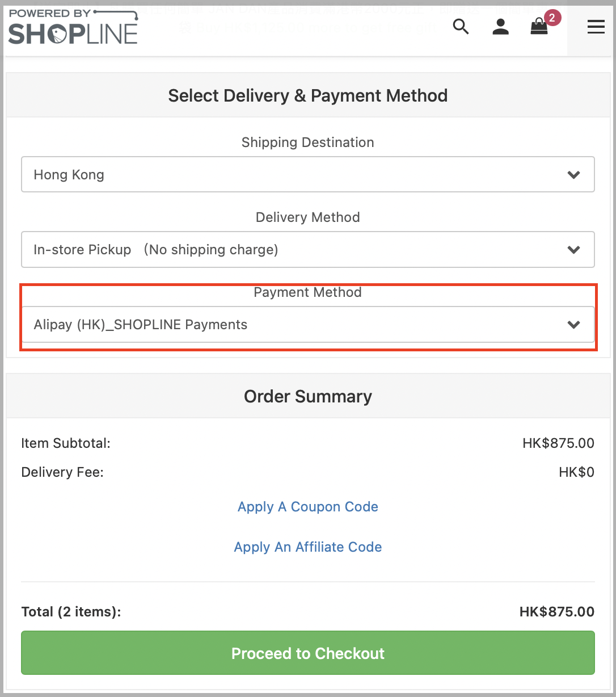Click the Select Delivery & Payment Method heading
This screenshot has width=616, height=697.
308,95
